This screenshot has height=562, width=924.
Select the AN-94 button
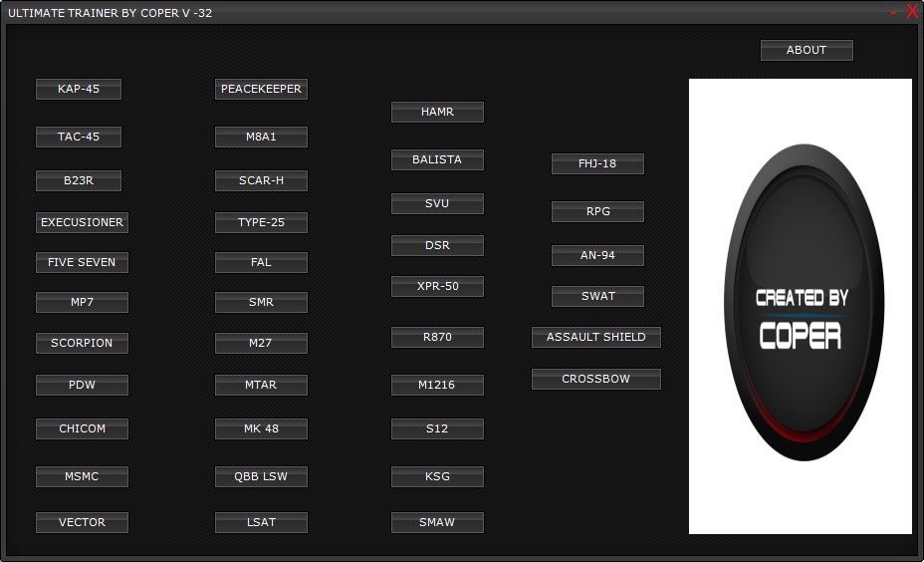pos(597,255)
